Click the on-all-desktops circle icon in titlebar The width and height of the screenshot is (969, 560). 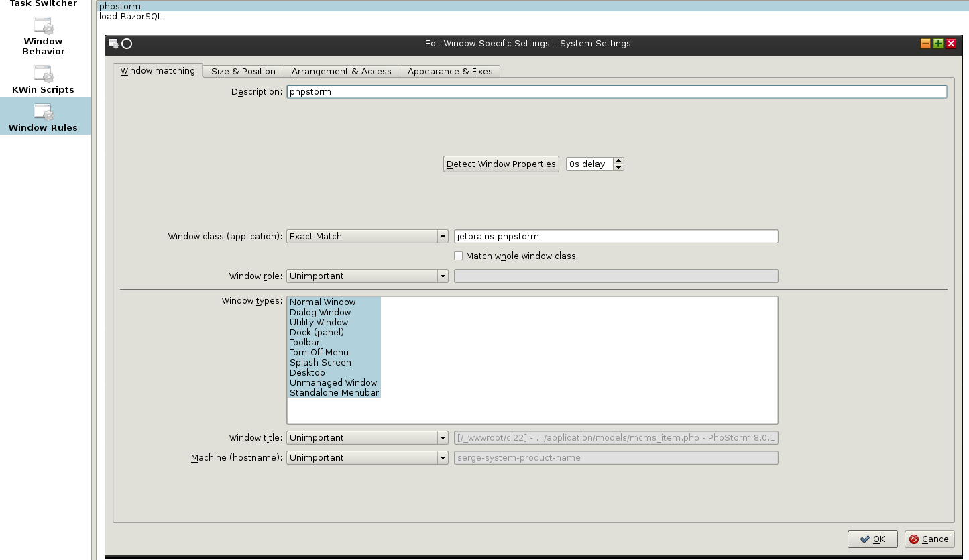127,44
